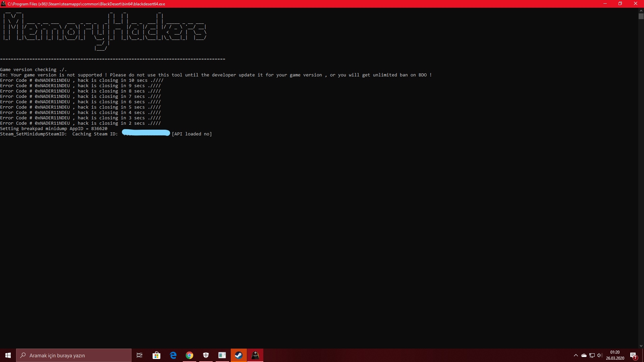Screen dimensions: 644x362
Task: Click the 'closing in 9 secs' line
Action: point(80,86)
